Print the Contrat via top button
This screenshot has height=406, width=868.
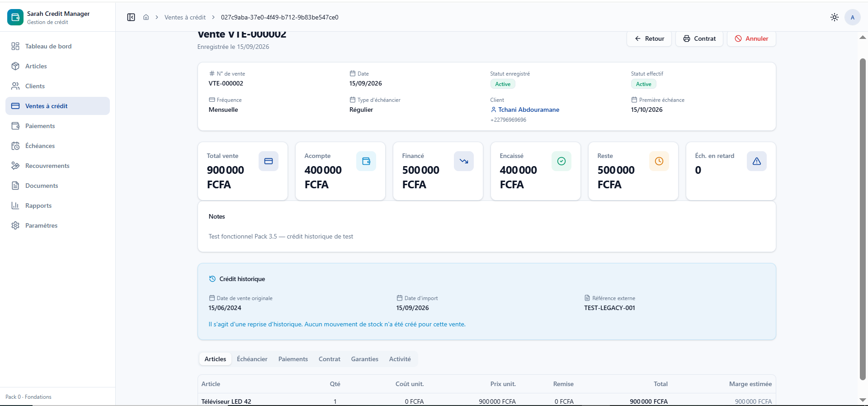[699, 38]
